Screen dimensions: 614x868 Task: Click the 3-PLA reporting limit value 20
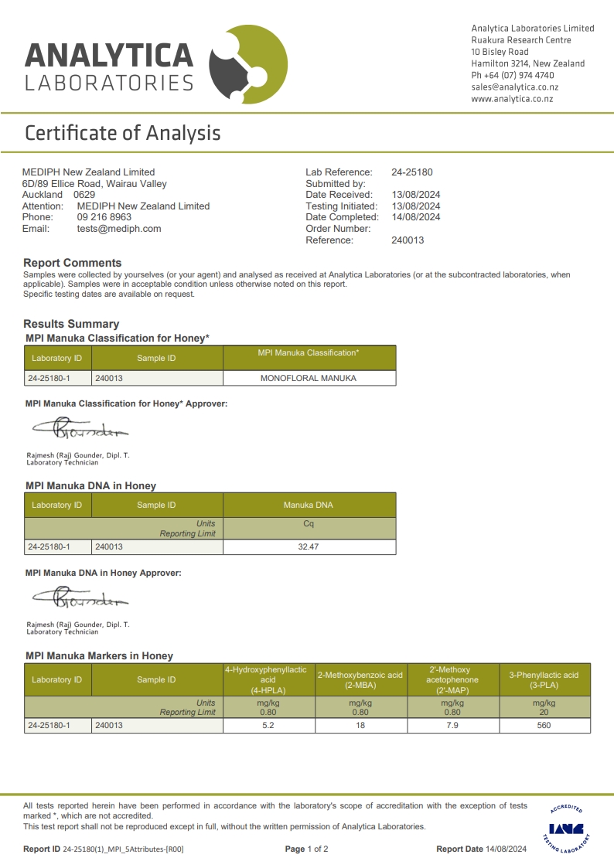point(544,713)
